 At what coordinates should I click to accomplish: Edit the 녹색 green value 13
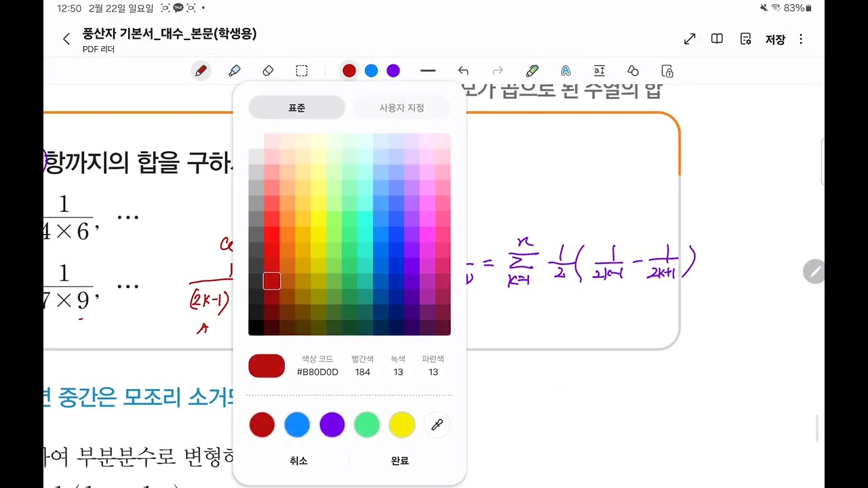click(x=398, y=372)
